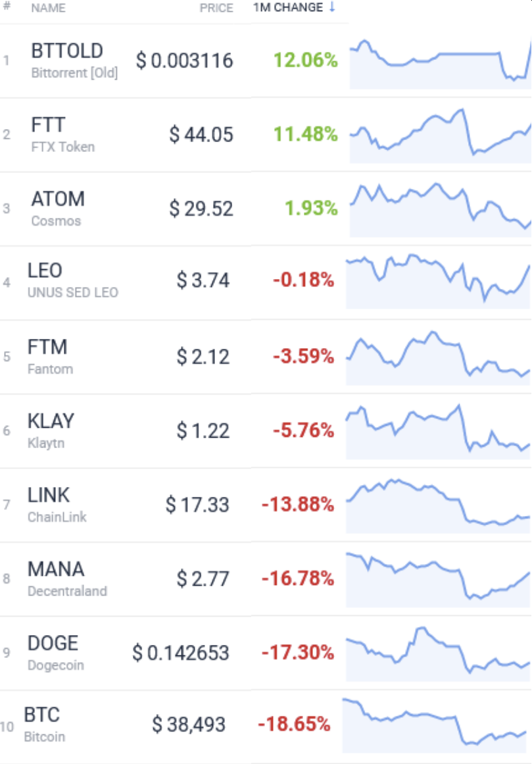The width and height of the screenshot is (532, 764).
Task: View the DOGE sparkline chart
Action: [438, 654]
